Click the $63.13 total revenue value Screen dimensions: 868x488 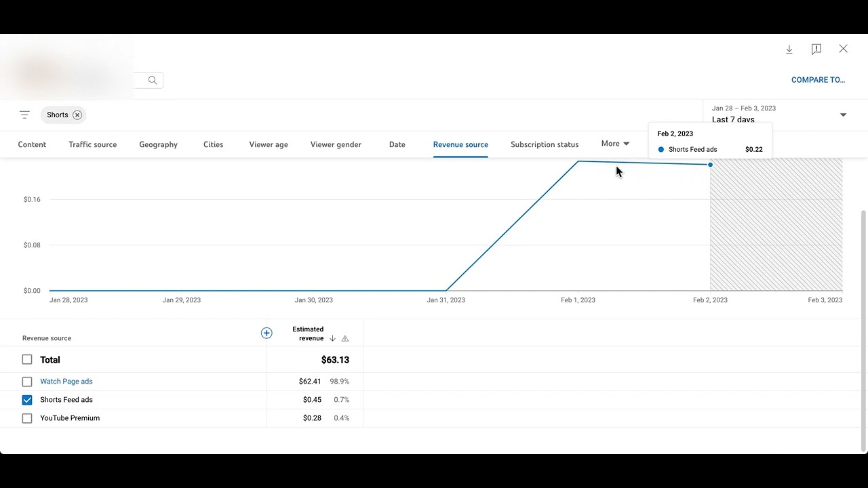[x=335, y=360]
